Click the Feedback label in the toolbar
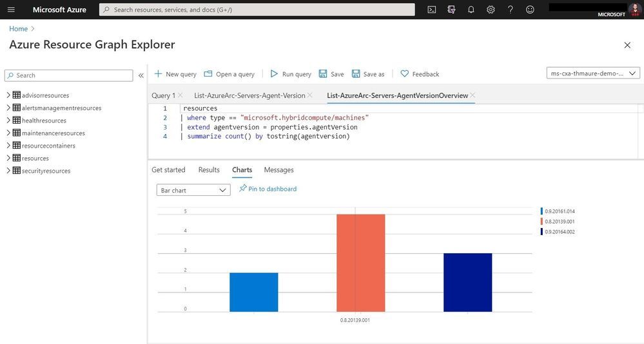Image resolution: width=644 pixels, height=344 pixels. [425, 74]
